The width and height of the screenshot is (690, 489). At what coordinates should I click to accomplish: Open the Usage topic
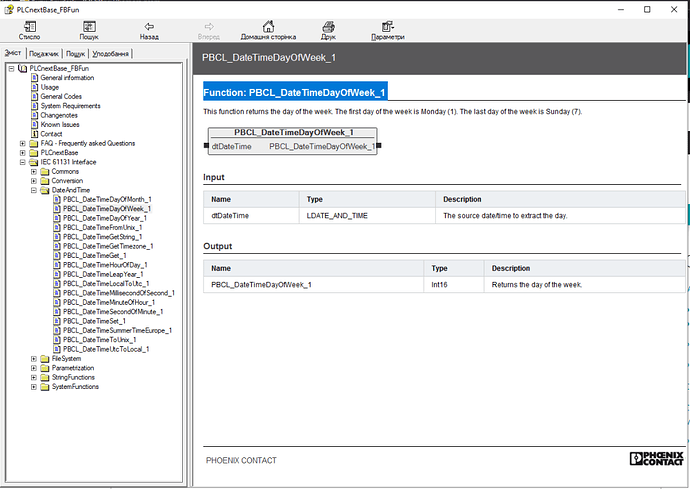click(49, 87)
